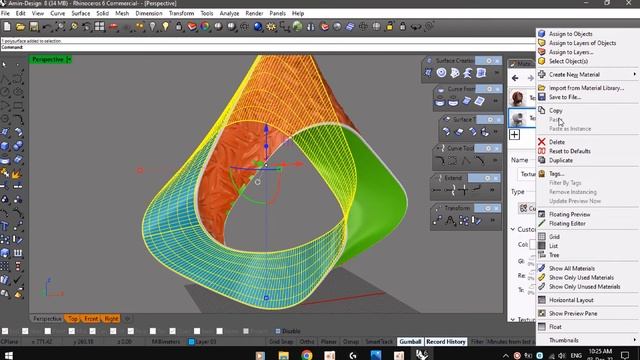This screenshot has width=640, height=360.
Task: Expand the Textures section chevron in the Materials panel
Action: (513, 320)
